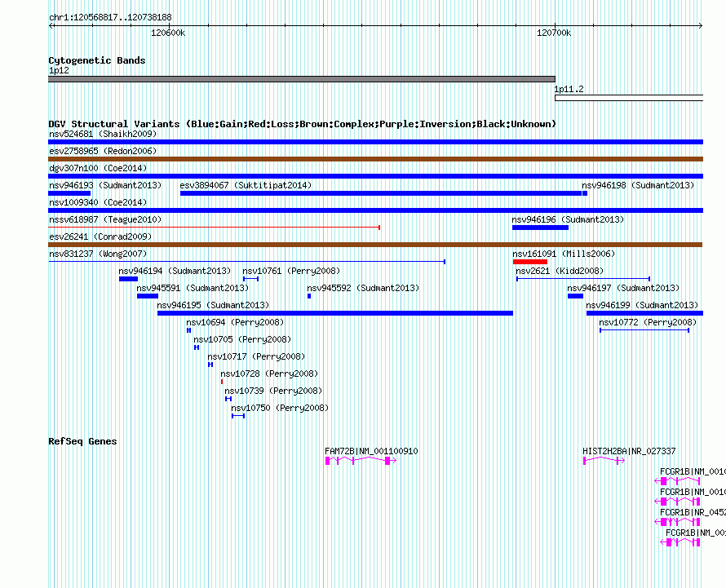Select the nsv945592 (Sudmant2013) label
Image resolution: width=726 pixels, height=588 pixels.
point(363,289)
